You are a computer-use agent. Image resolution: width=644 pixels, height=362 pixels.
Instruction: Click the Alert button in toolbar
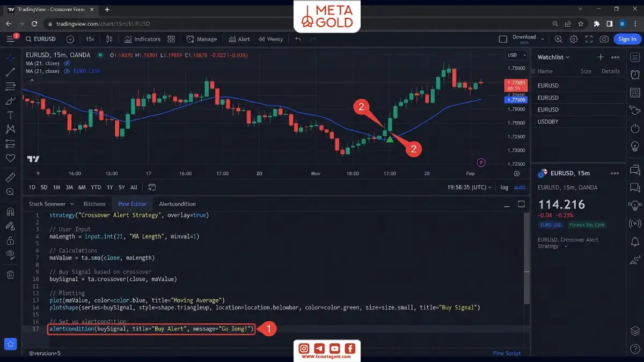tap(239, 39)
